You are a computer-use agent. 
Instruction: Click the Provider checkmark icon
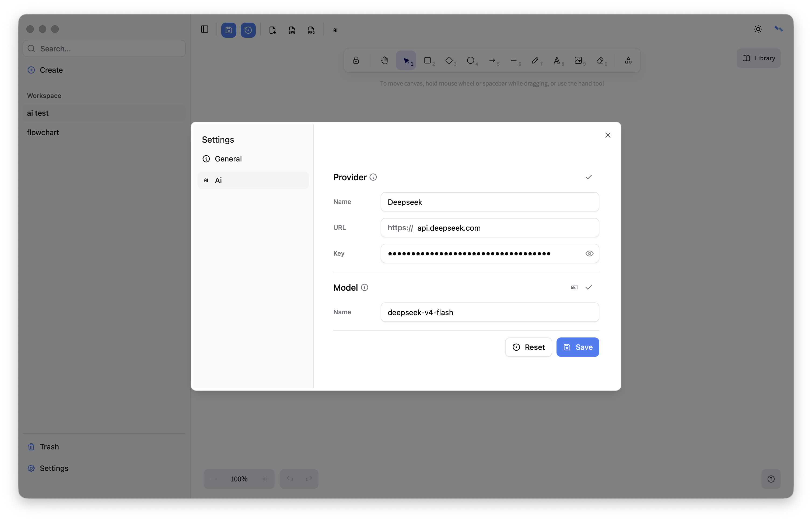(588, 177)
